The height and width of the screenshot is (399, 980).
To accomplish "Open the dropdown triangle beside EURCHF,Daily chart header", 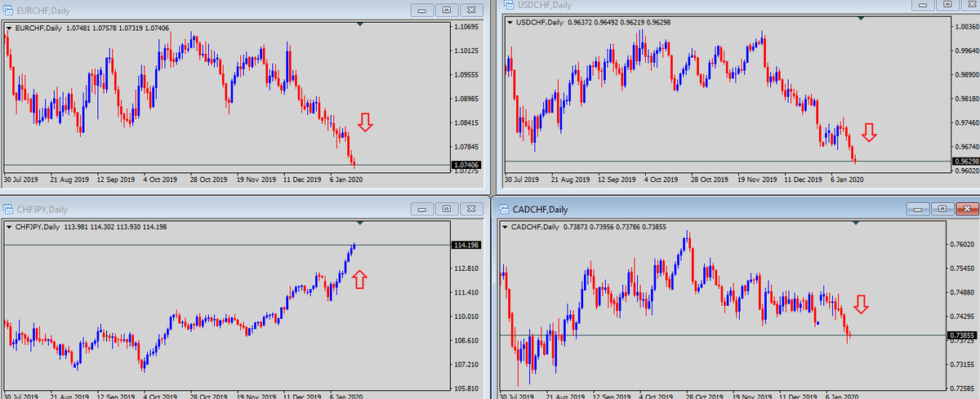I will 9,27.
